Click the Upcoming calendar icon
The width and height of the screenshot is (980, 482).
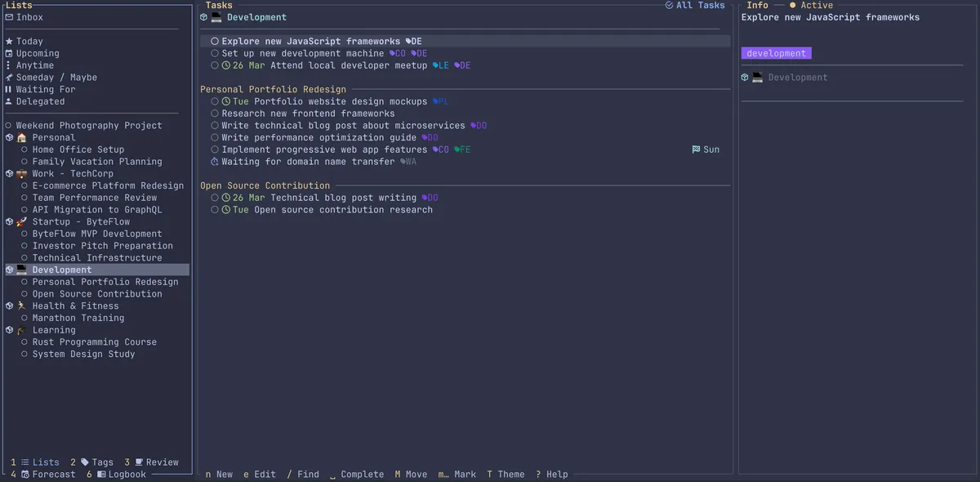point(9,53)
